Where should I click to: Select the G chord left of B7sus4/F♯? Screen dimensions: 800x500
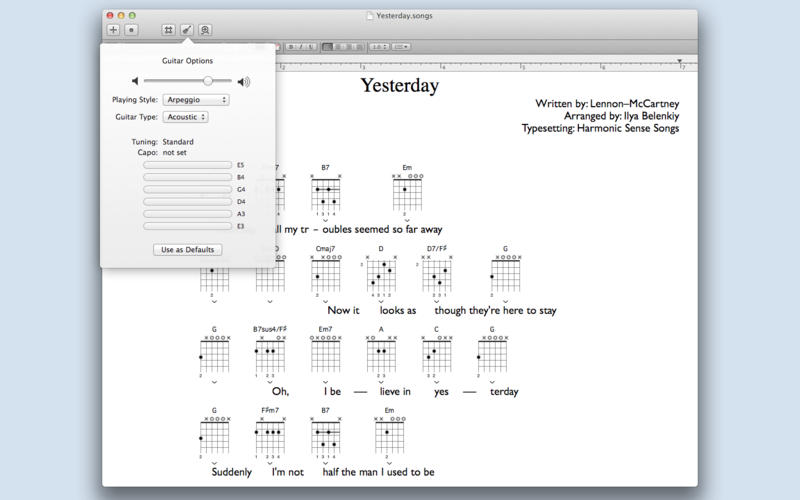coord(214,353)
